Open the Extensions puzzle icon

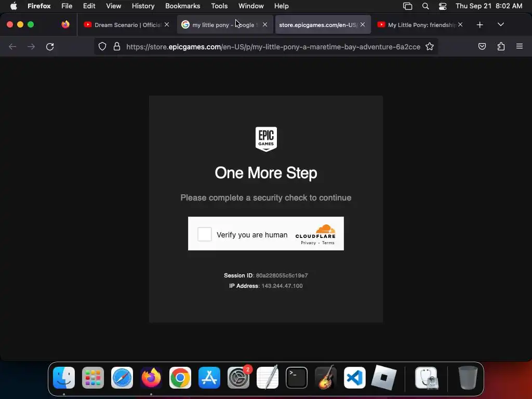point(501,46)
